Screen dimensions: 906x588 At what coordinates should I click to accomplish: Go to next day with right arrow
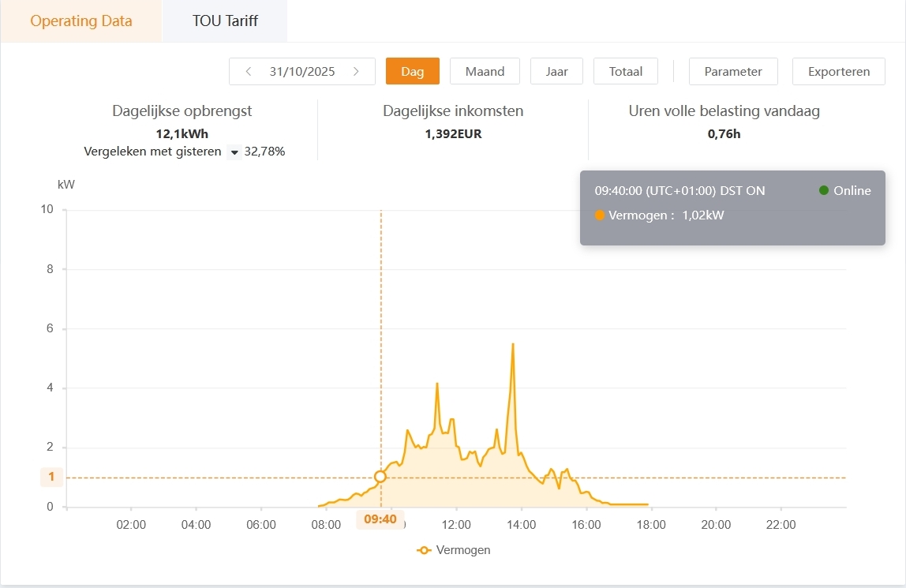click(357, 72)
